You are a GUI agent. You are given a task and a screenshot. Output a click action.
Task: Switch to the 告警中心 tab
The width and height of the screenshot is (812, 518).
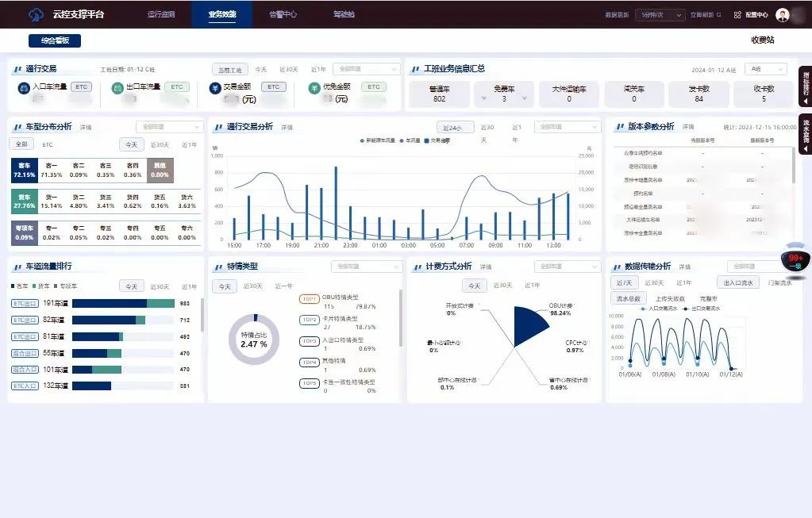click(283, 14)
